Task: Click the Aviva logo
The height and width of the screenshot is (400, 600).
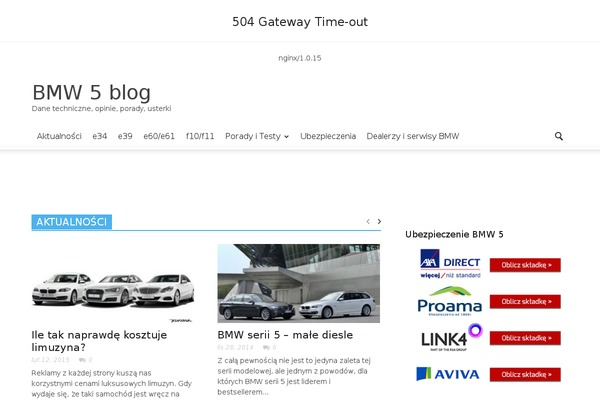Action: click(x=448, y=374)
